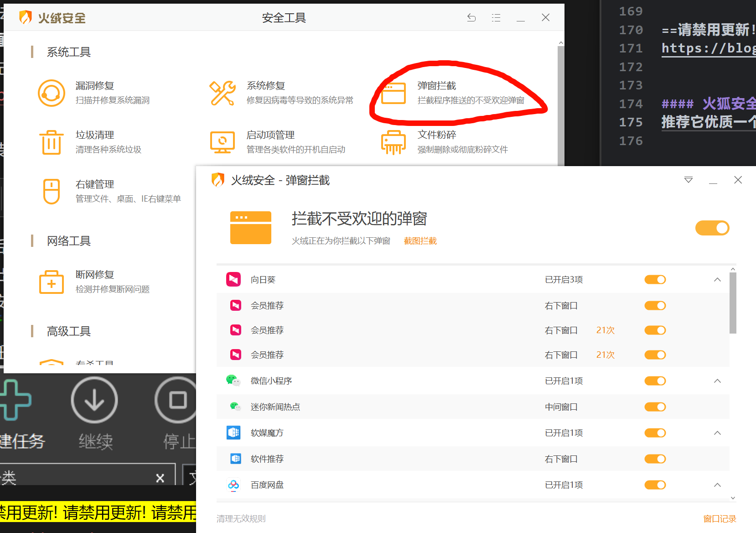Screen dimensions: 756x533
Task: Click the scroll-down arrow of the popup rule list
Action: tap(733, 498)
